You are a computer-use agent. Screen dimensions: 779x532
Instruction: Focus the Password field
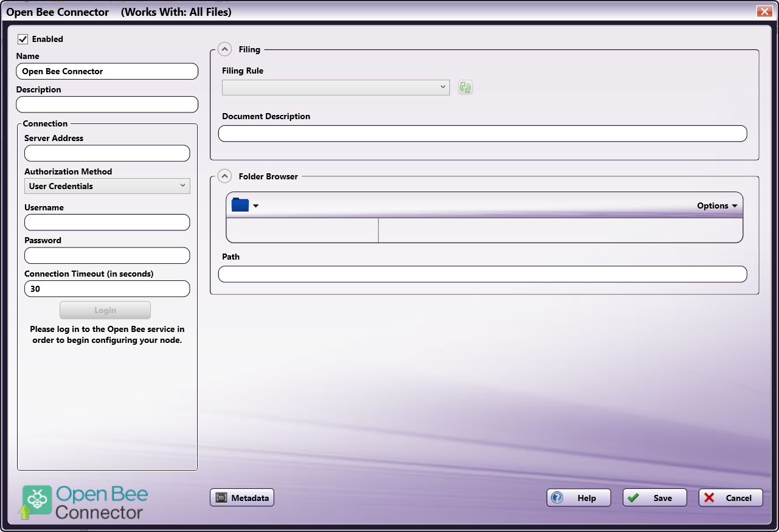pyautogui.click(x=107, y=255)
